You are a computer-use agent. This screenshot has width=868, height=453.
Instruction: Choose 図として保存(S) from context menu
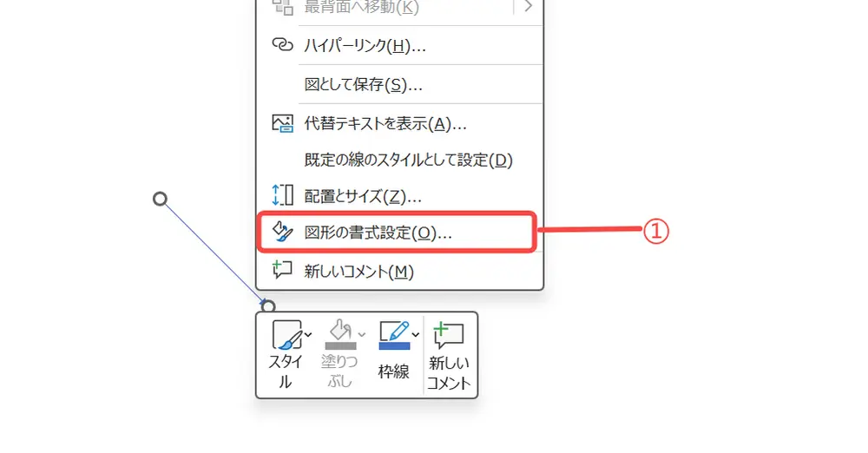[x=399, y=84]
